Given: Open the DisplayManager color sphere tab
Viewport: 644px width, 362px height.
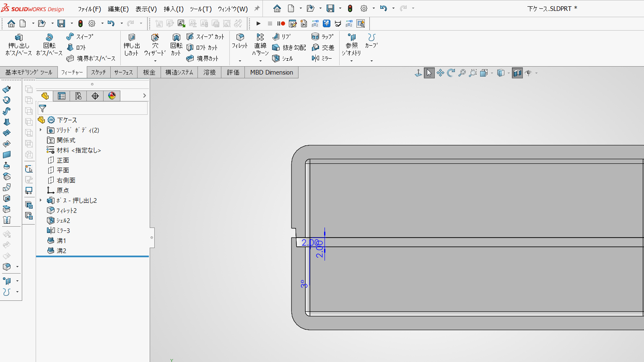Looking at the screenshot, I should [x=112, y=96].
